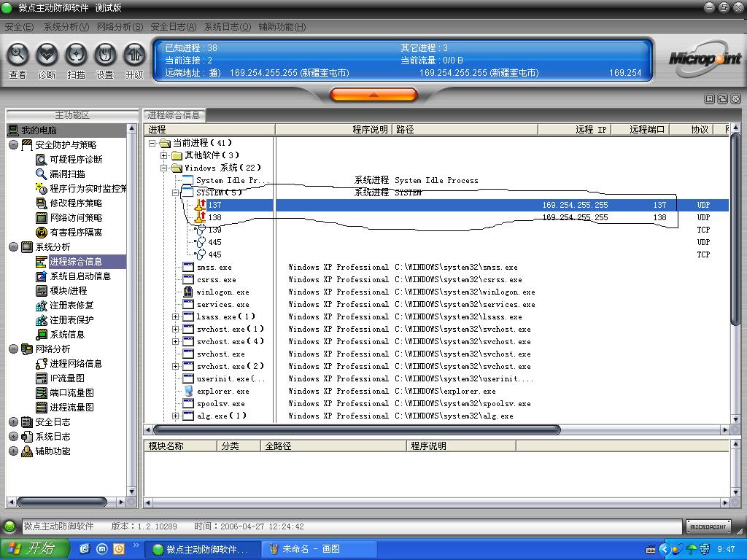Click the MICROPOINT status bar button
Image resolution: width=747 pixels, height=560 pixels.
[x=708, y=526]
